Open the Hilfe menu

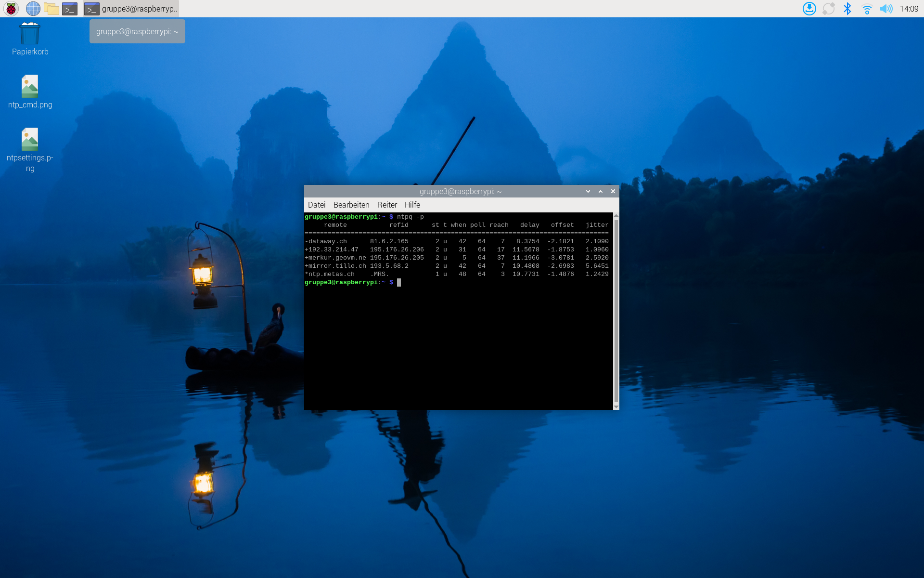412,205
